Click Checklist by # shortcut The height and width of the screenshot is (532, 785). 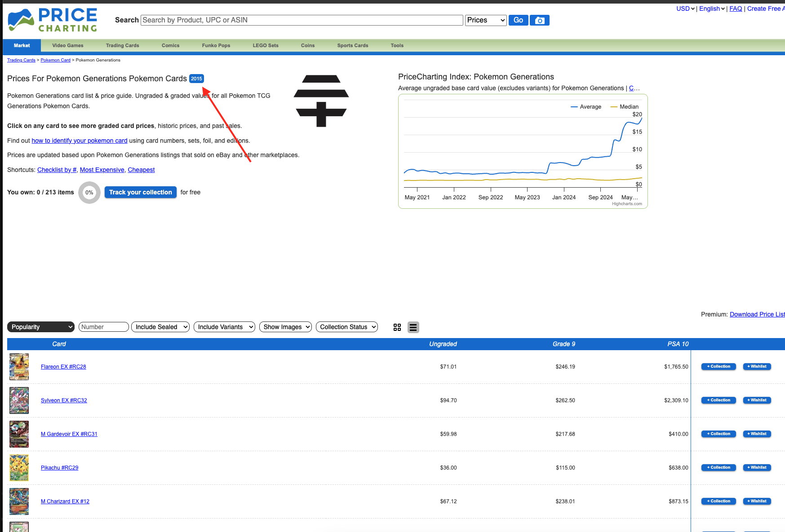pos(57,170)
